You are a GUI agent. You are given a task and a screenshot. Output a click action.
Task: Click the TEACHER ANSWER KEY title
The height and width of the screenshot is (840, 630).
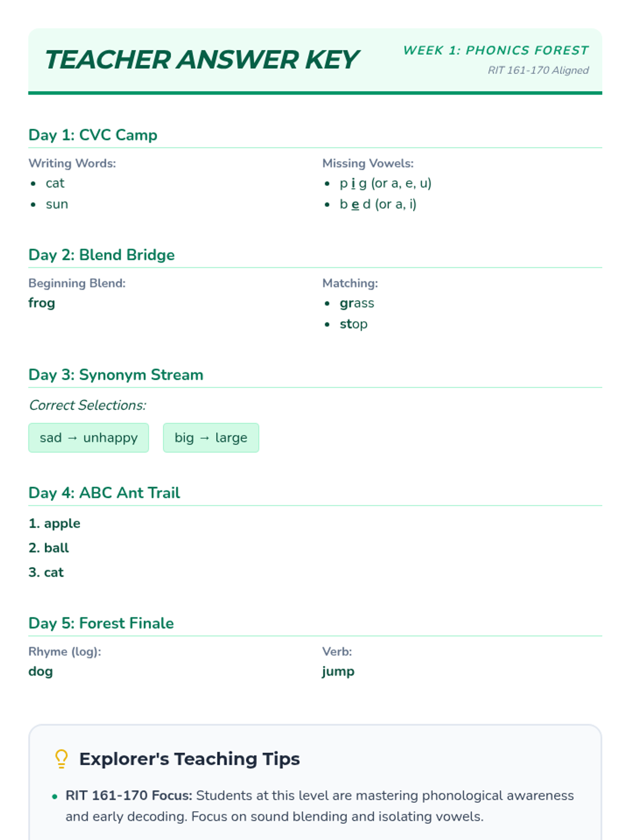(202, 59)
